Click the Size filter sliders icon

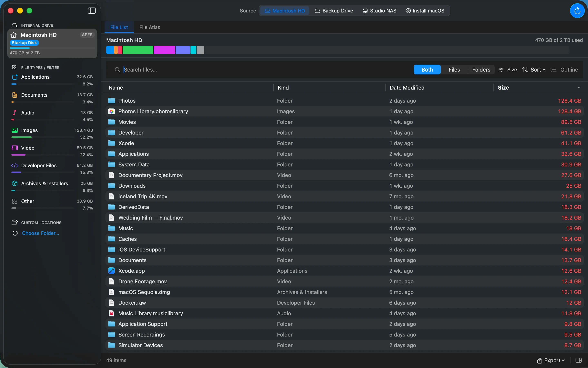[501, 70]
